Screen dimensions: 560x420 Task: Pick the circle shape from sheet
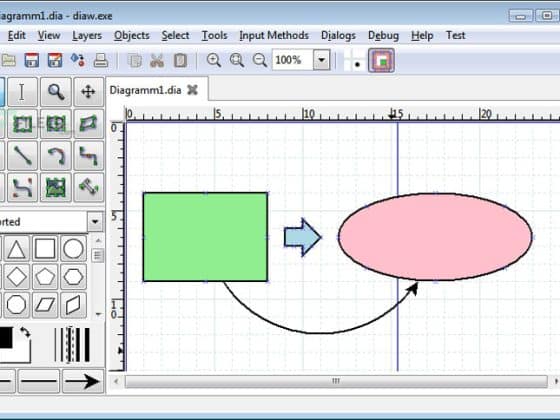(x=73, y=248)
